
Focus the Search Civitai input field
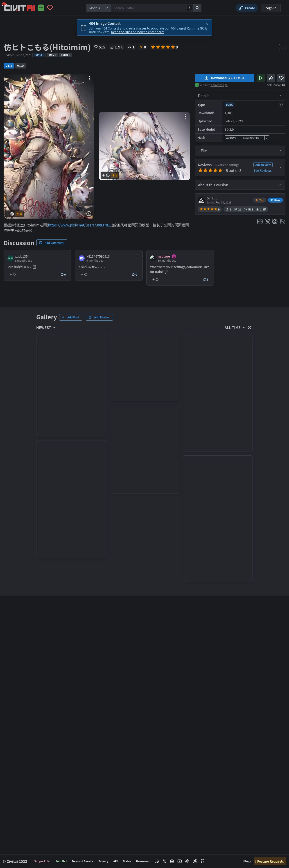(149, 8)
